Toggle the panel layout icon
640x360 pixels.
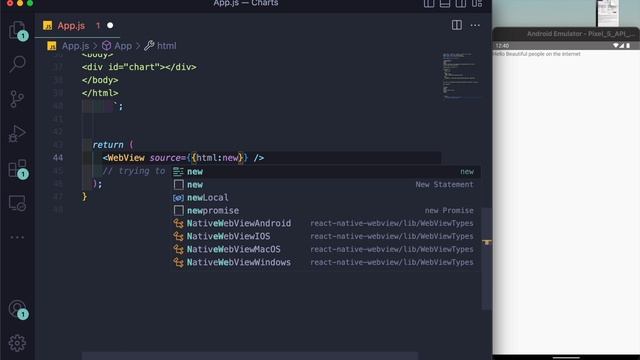445,4
